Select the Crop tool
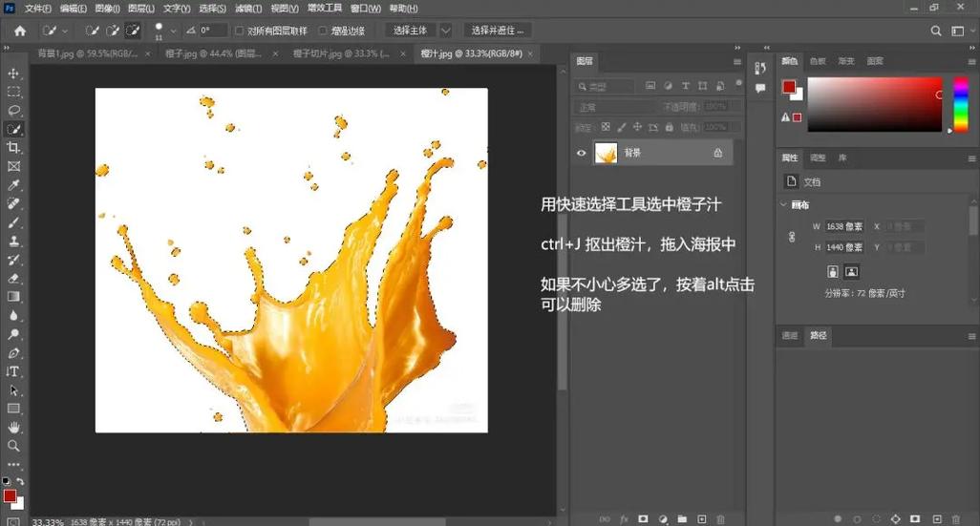The height and width of the screenshot is (526, 980). 13,148
